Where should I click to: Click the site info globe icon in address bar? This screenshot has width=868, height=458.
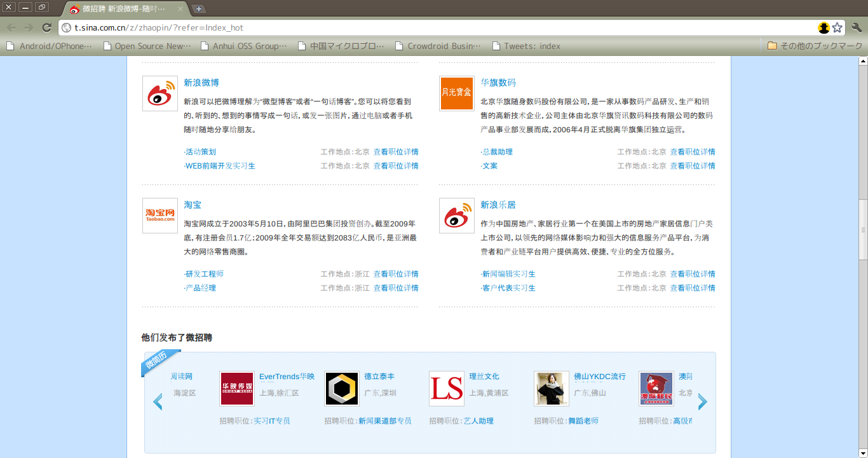[66, 27]
